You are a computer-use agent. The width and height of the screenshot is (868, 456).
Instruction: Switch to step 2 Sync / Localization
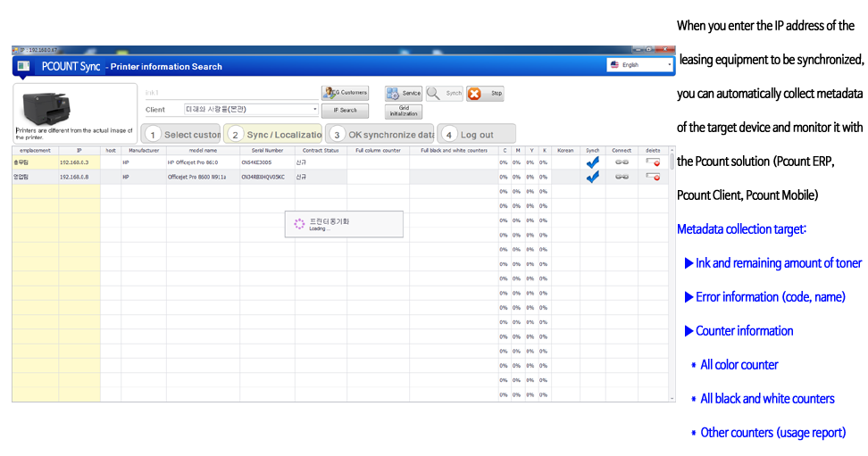tap(273, 134)
